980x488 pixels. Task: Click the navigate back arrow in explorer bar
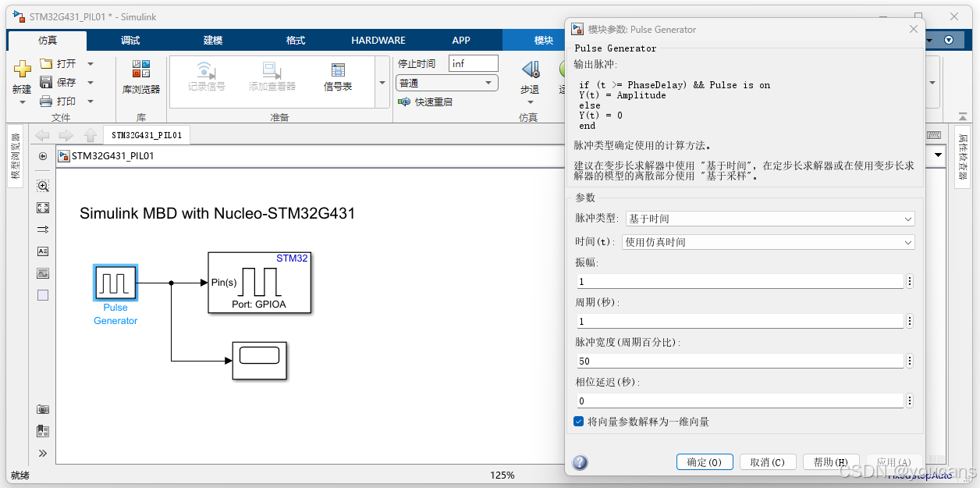pyautogui.click(x=42, y=135)
